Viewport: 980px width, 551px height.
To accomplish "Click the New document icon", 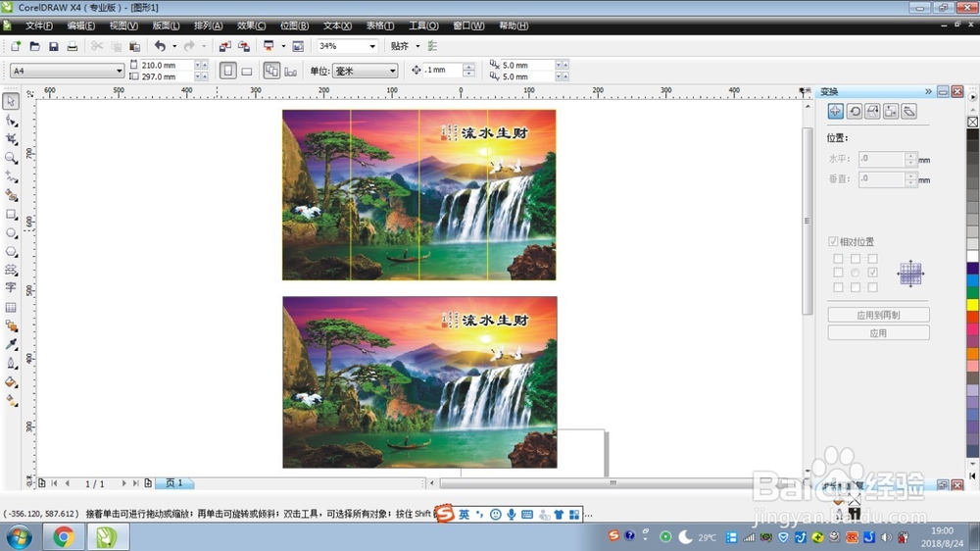I will click(16, 46).
